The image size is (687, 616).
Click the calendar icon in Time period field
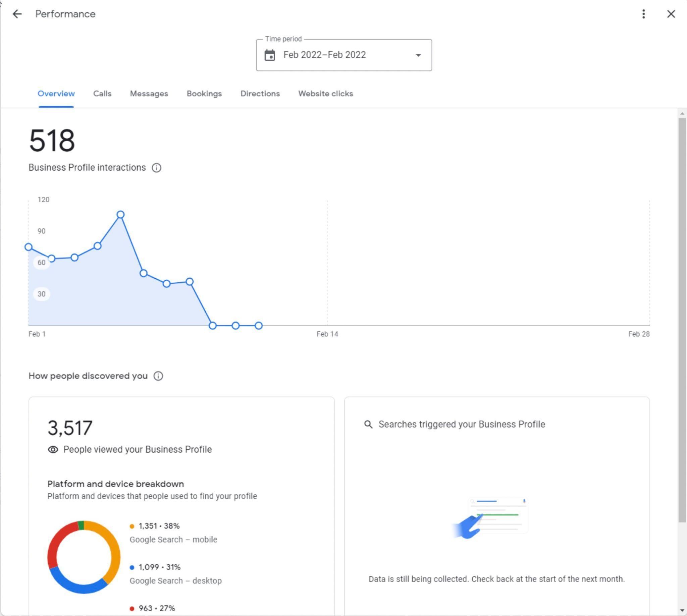[270, 55]
